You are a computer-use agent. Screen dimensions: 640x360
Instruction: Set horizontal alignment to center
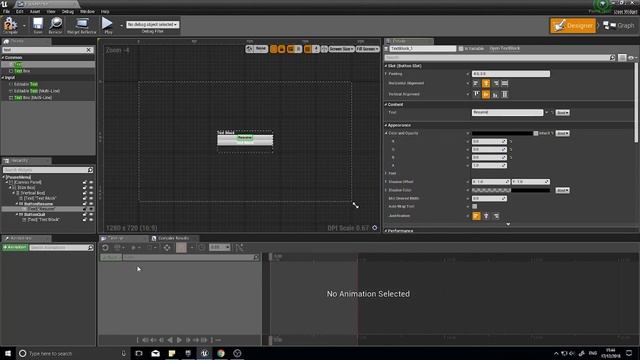[x=486, y=83]
